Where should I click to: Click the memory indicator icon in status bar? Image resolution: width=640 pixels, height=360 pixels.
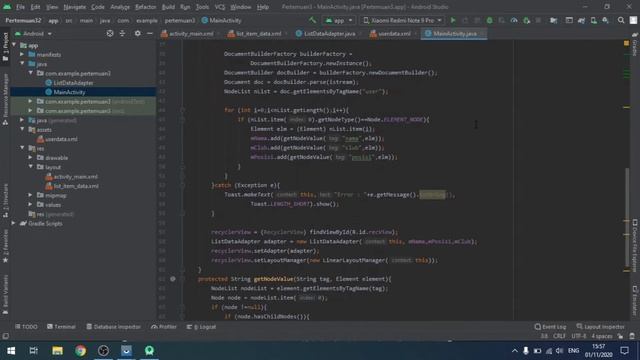point(632,336)
